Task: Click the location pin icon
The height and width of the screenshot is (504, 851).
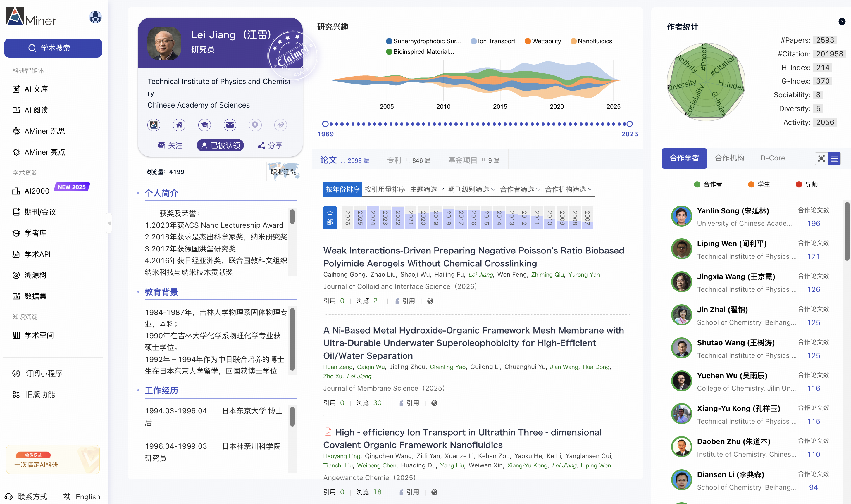Action: pyautogui.click(x=255, y=125)
